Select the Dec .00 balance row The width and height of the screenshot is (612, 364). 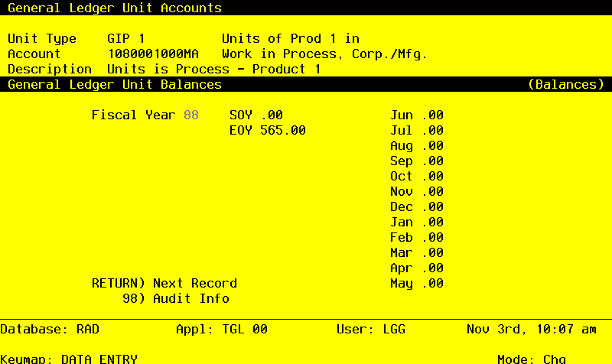pos(417,206)
